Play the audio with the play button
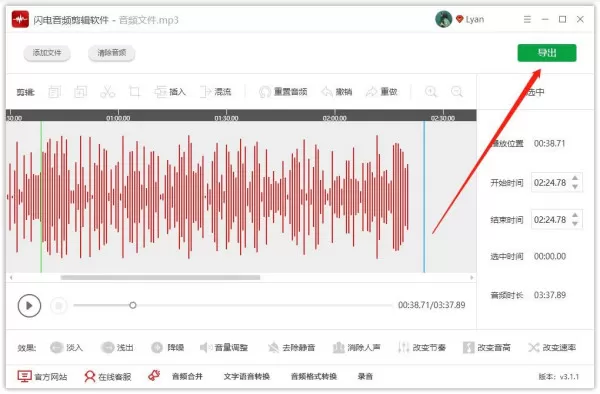This screenshot has height=394, width=600. tap(29, 306)
